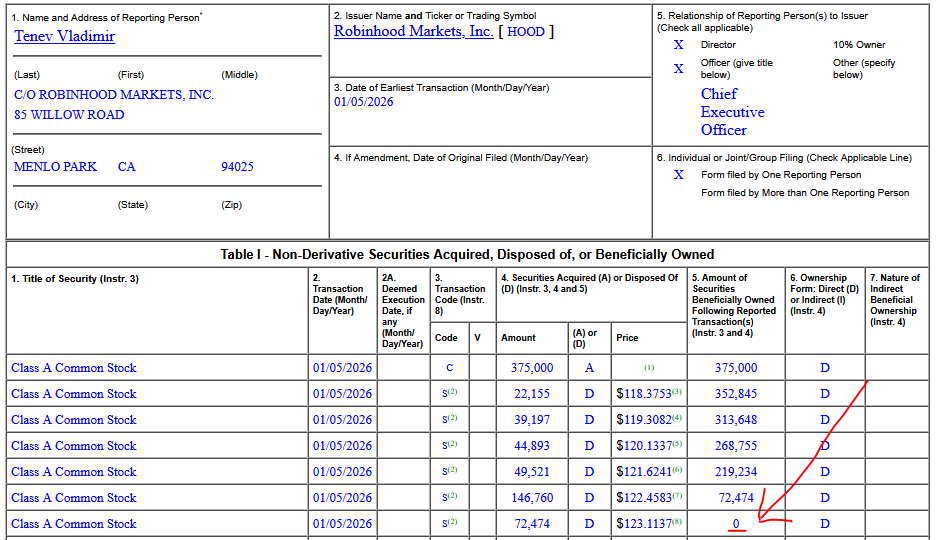
Task: Click footnote (1) in the first row's price cell
Action: (649, 368)
